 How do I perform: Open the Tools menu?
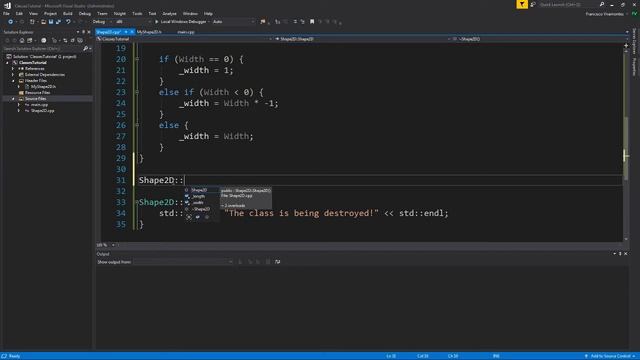(137, 13)
